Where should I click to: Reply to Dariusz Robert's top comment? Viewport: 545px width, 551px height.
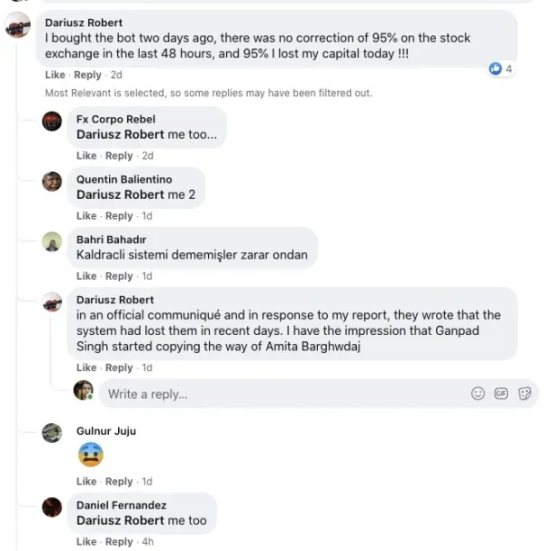pos(87,75)
